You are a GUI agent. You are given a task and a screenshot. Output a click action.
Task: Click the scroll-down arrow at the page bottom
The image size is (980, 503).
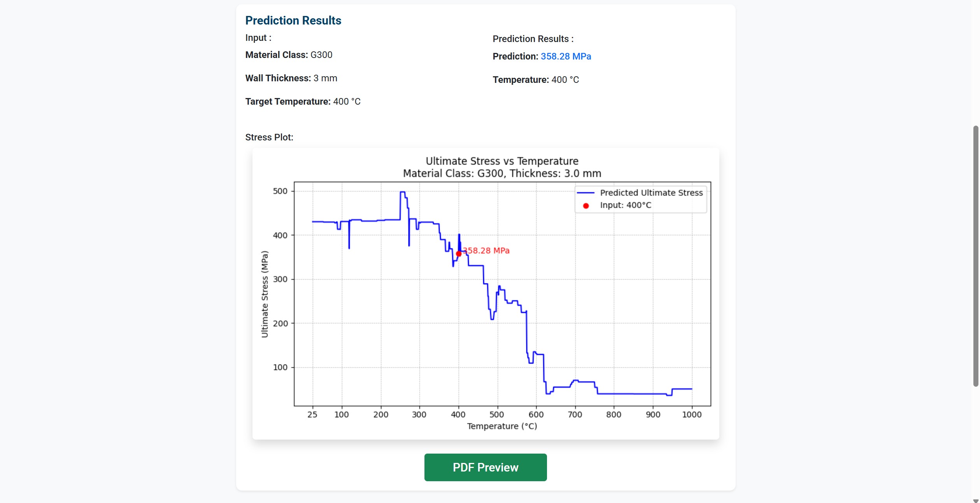point(975,500)
